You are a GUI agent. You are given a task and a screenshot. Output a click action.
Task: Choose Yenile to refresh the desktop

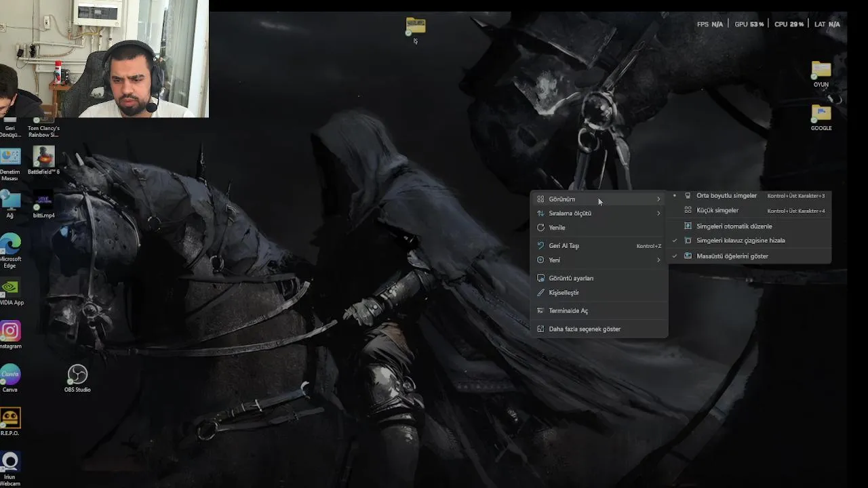pyautogui.click(x=599, y=228)
